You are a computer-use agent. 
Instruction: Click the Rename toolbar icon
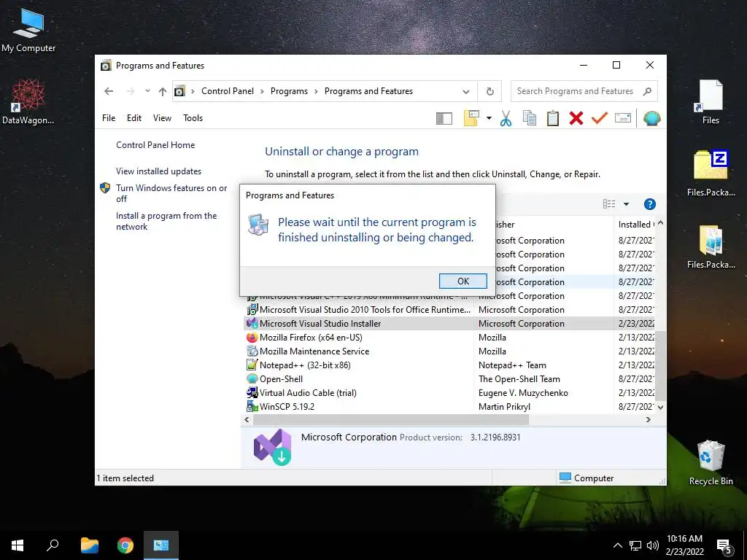pos(623,118)
